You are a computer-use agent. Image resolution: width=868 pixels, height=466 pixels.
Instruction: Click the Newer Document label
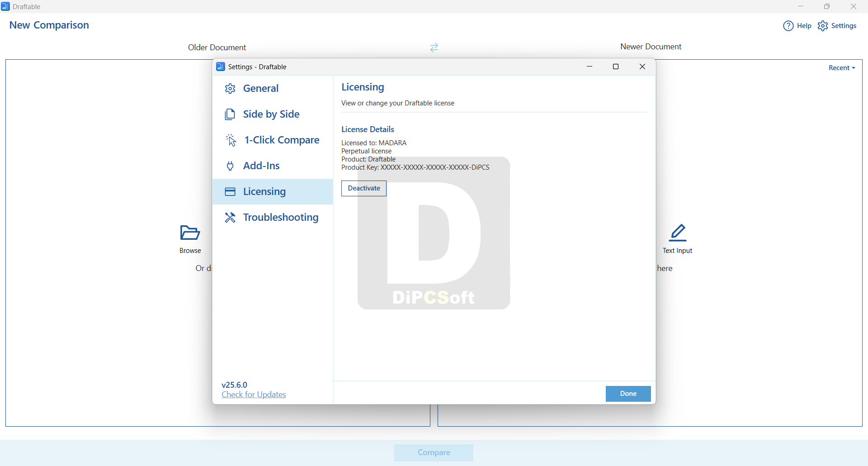651,47
